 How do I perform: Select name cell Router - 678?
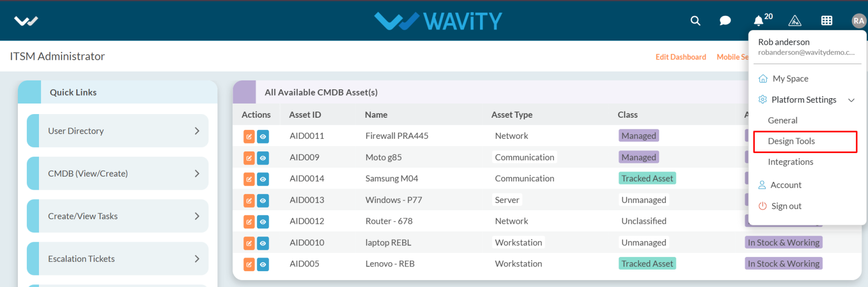[389, 221]
